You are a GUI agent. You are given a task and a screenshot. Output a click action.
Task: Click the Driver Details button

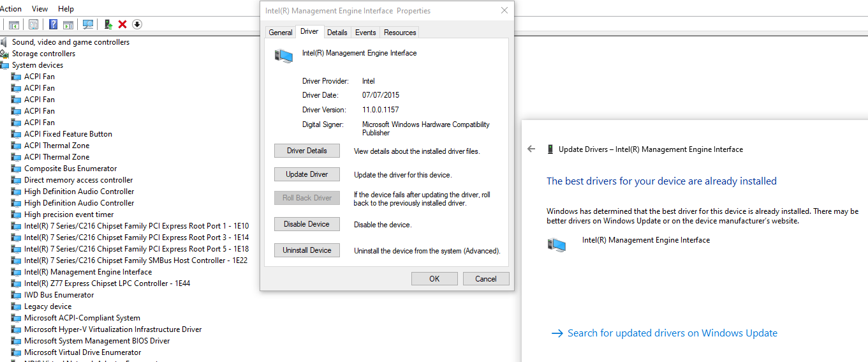click(307, 151)
